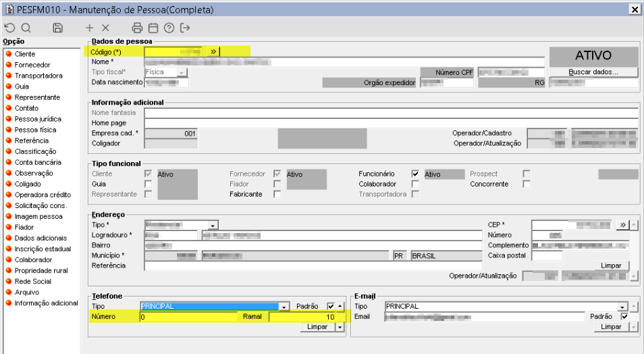This screenshot has width=644, height=354.
Task: Open Representante option in sidebar
Action: click(37, 97)
